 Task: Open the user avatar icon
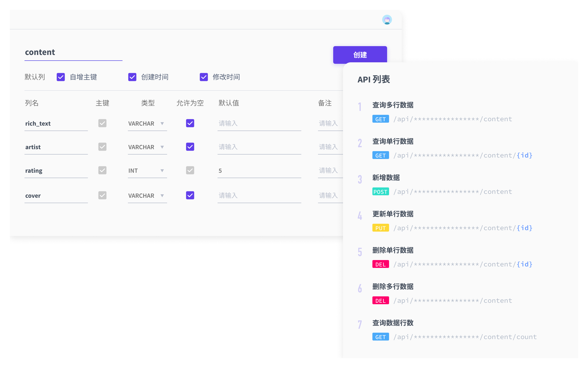tap(387, 20)
